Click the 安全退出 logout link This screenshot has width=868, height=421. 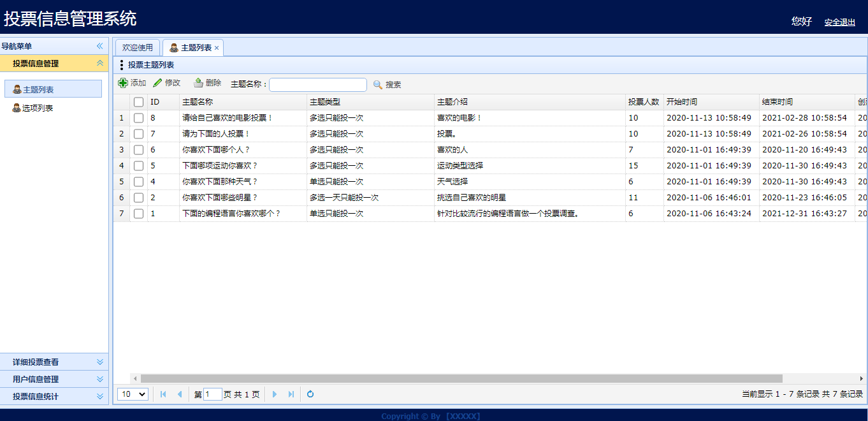tap(840, 22)
